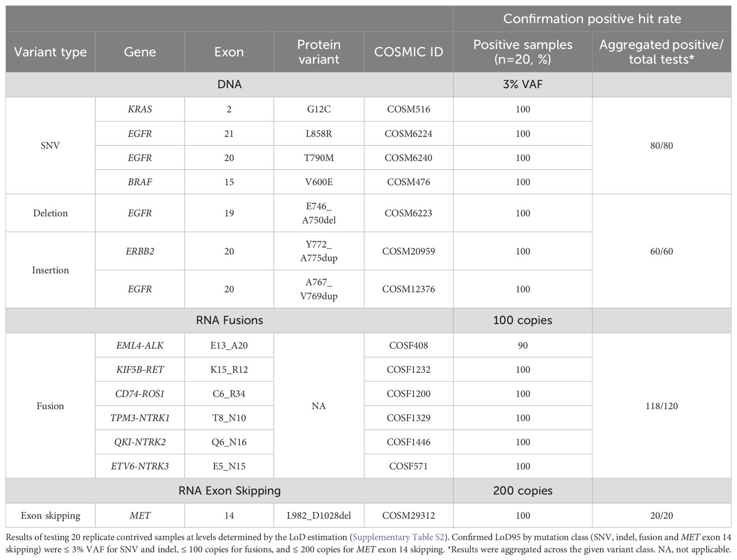This screenshot has height=560, width=737.
Task: Click the Y772_A775dup variant cell
Action: tap(319, 251)
